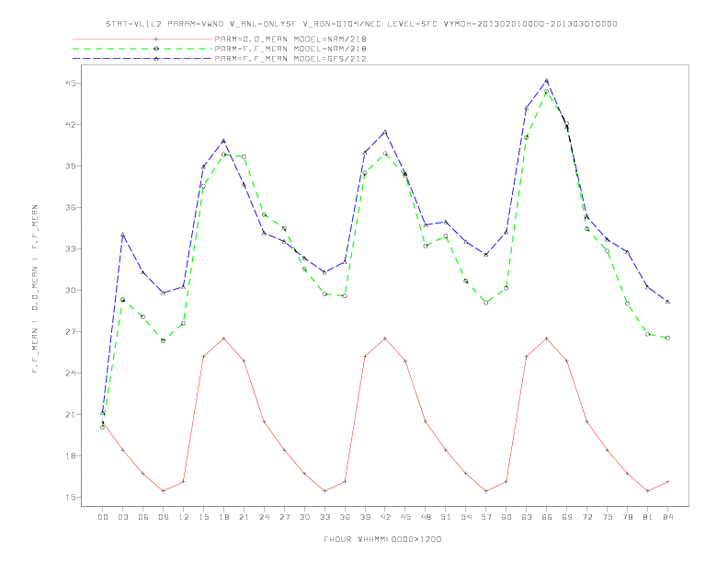Click the blue GFS triangle marker at hour 03
The height and width of the screenshot is (563, 728).
click(122, 235)
